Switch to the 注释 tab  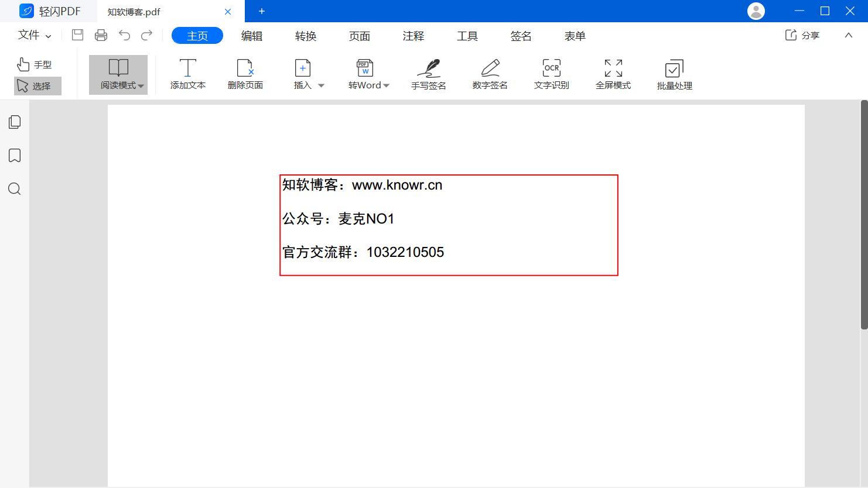414,36
